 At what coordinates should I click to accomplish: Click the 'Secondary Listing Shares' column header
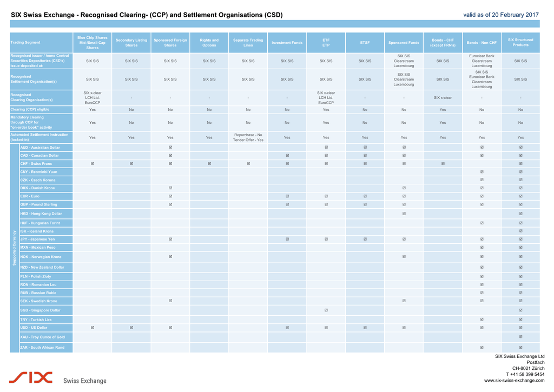(131, 42)
